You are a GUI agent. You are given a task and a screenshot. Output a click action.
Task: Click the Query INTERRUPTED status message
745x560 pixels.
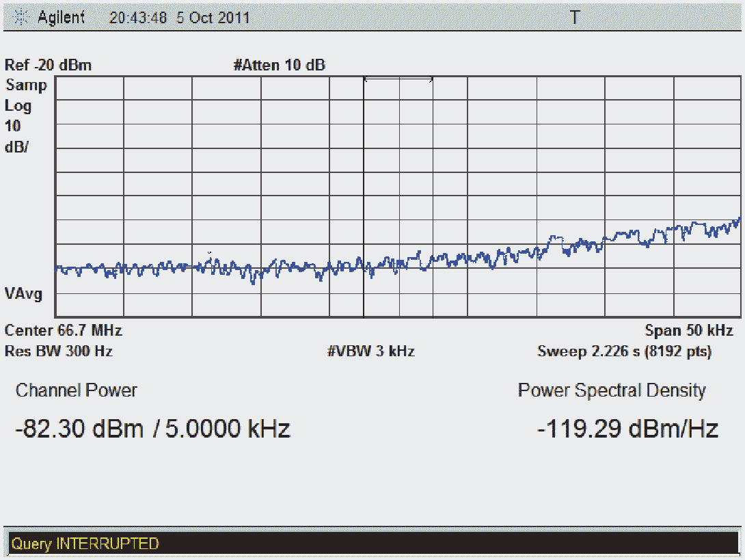click(x=85, y=544)
